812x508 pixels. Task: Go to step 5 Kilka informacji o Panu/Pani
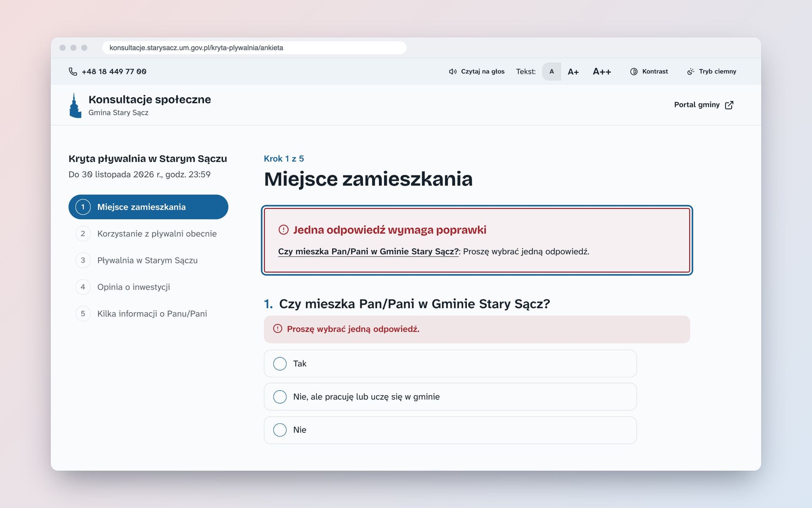point(148,314)
